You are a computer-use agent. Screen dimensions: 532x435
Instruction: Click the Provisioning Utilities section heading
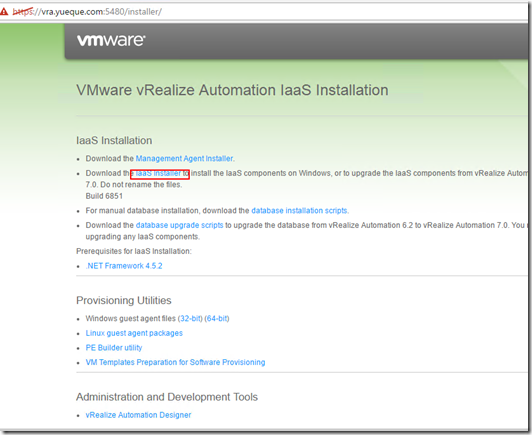(124, 300)
